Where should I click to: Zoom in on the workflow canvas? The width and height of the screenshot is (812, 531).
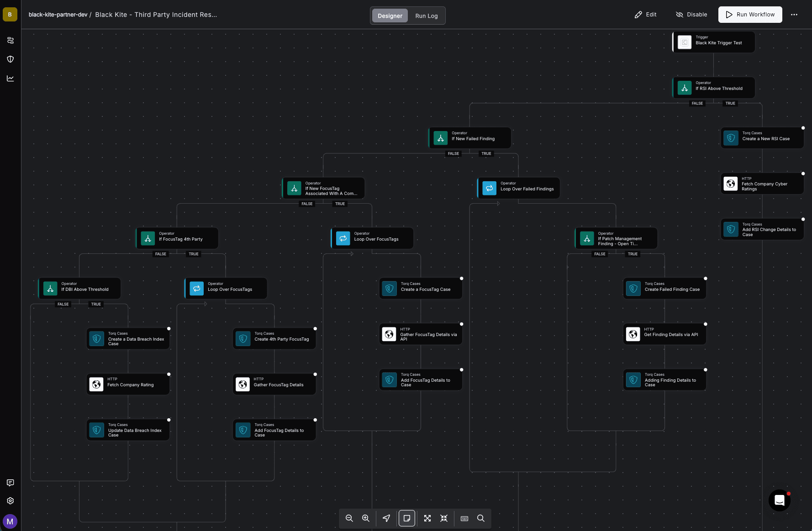[366, 518]
